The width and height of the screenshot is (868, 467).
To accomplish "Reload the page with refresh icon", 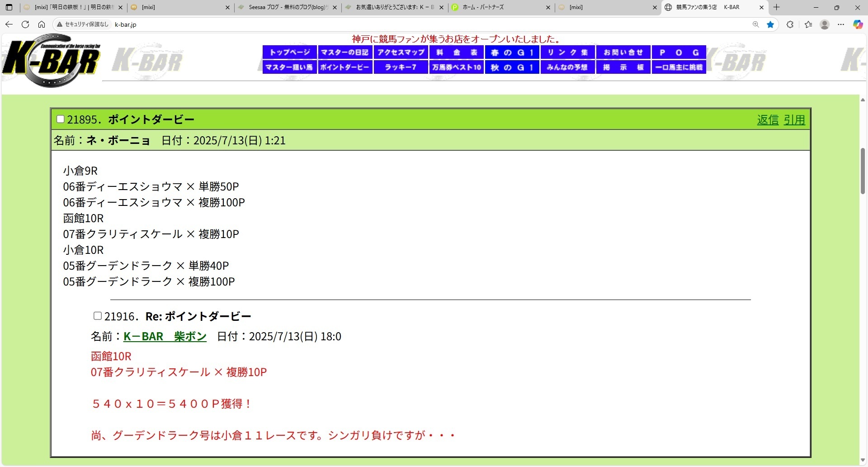I will click(x=25, y=24).
